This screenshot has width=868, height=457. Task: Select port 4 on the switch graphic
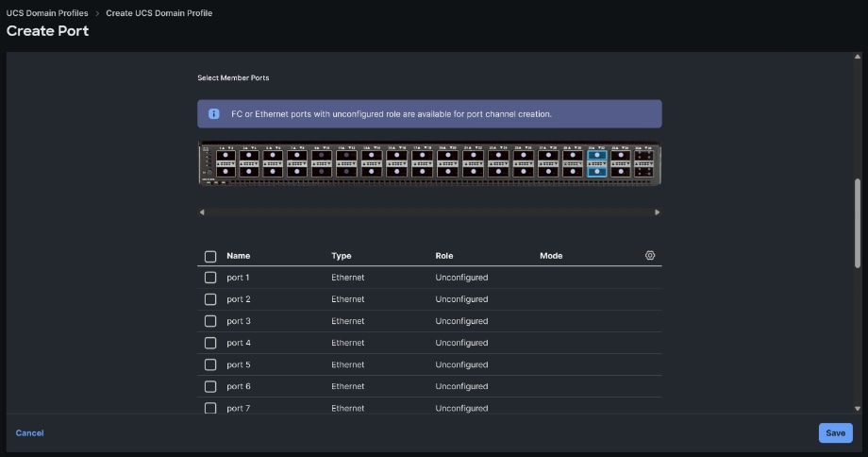click(x=249, y=172)
